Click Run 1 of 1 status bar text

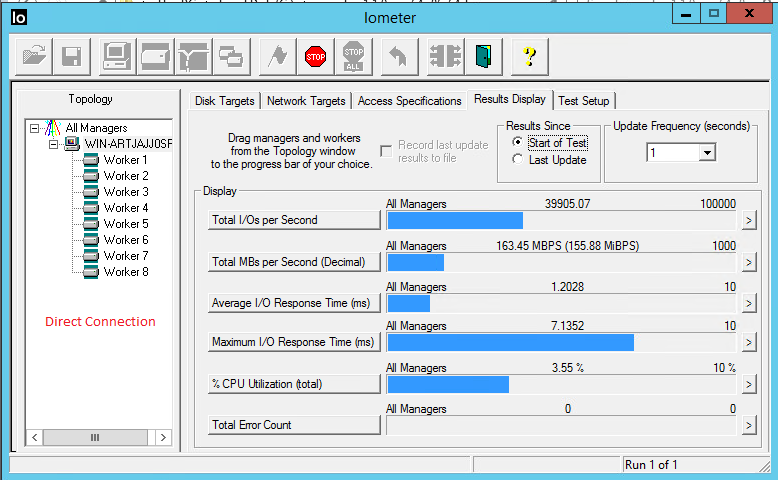(x=651, y=465)
